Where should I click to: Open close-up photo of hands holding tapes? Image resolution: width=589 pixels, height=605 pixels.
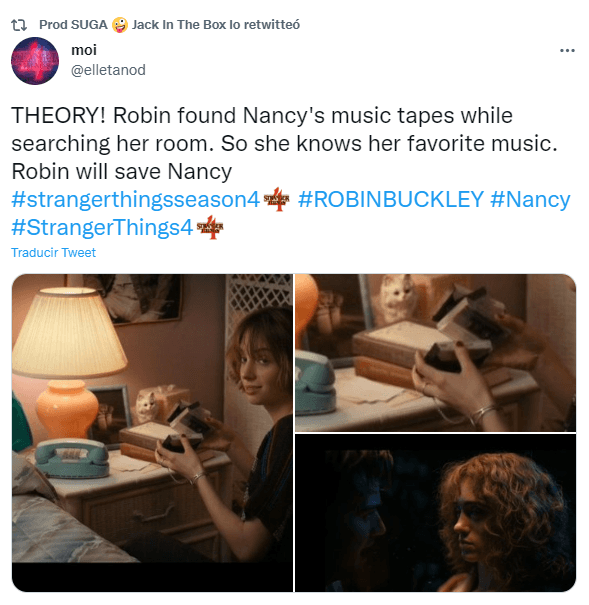[435, 353]
